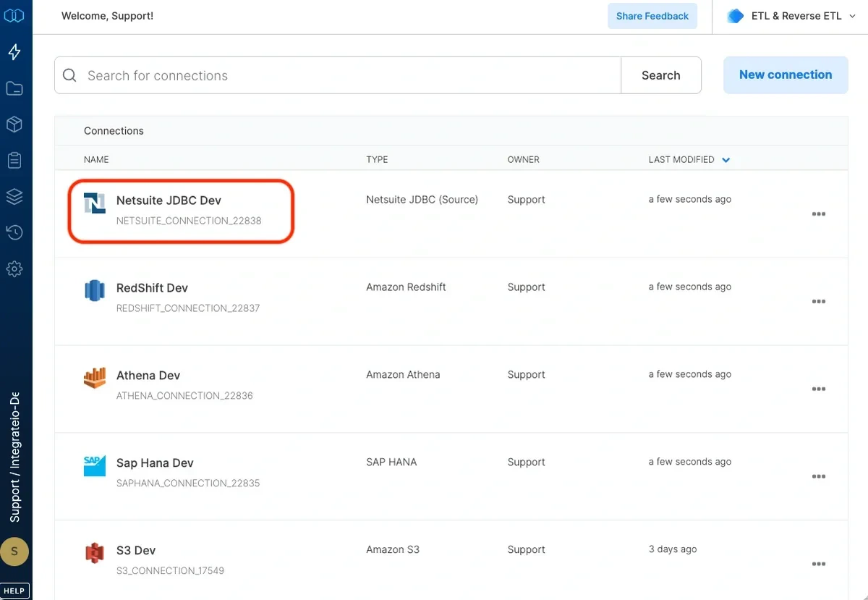Click the Search for connections input field
This screenshot has width=868, height=600.
[x=289, y=75]
